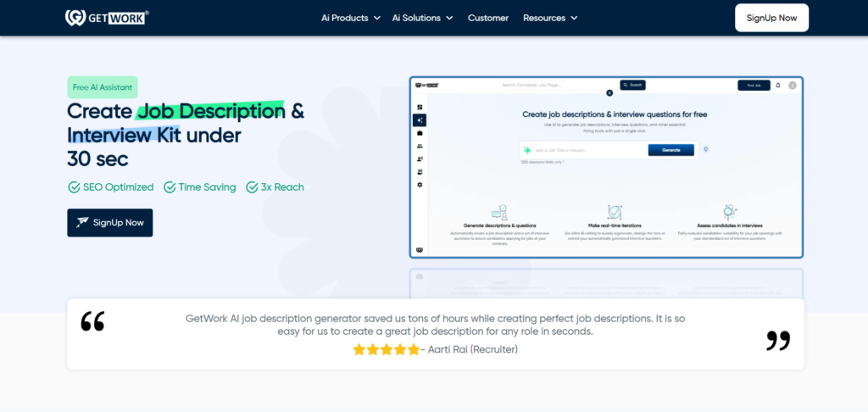The width and height of the screenshot is (868, 412).
Task: Click the 3x Reach check icon
Action: pyautogui.click(x=252, y=187)
